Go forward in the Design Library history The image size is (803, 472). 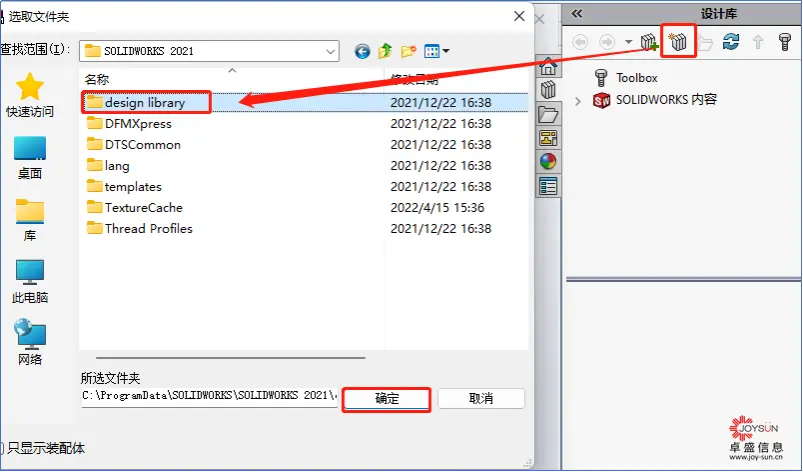[607, 41]
